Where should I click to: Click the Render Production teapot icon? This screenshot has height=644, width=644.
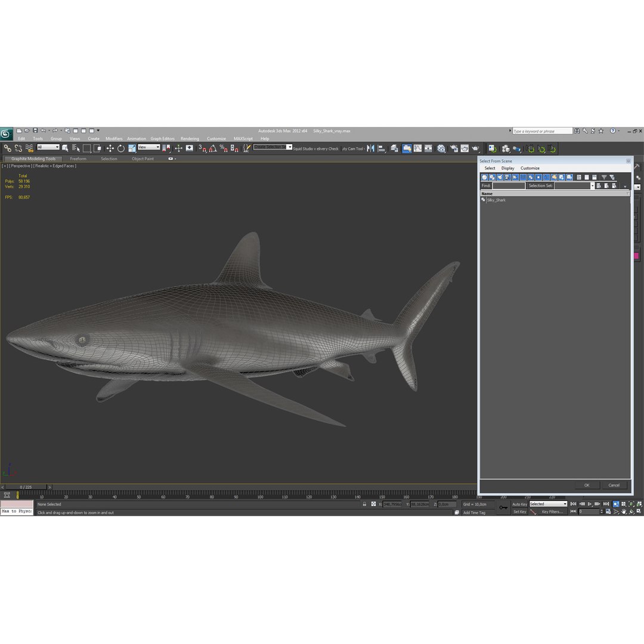pyautogui.click(x=476, y=148)
